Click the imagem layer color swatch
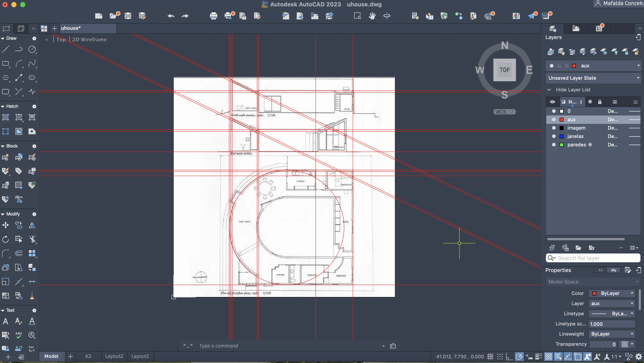The width and height of the screenshot is (644, 363). point(562,128)
